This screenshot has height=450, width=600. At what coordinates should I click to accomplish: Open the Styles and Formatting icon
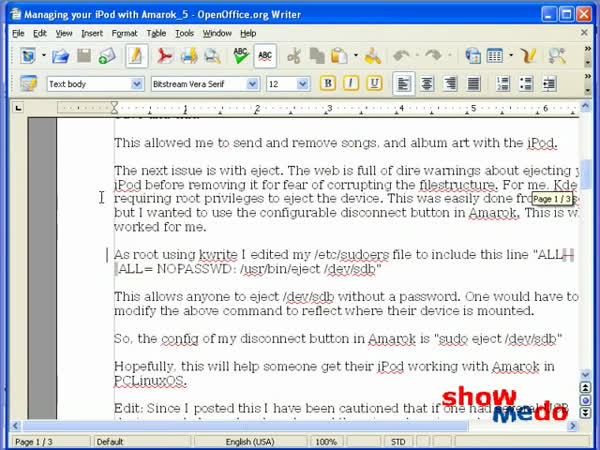point(28,83)
